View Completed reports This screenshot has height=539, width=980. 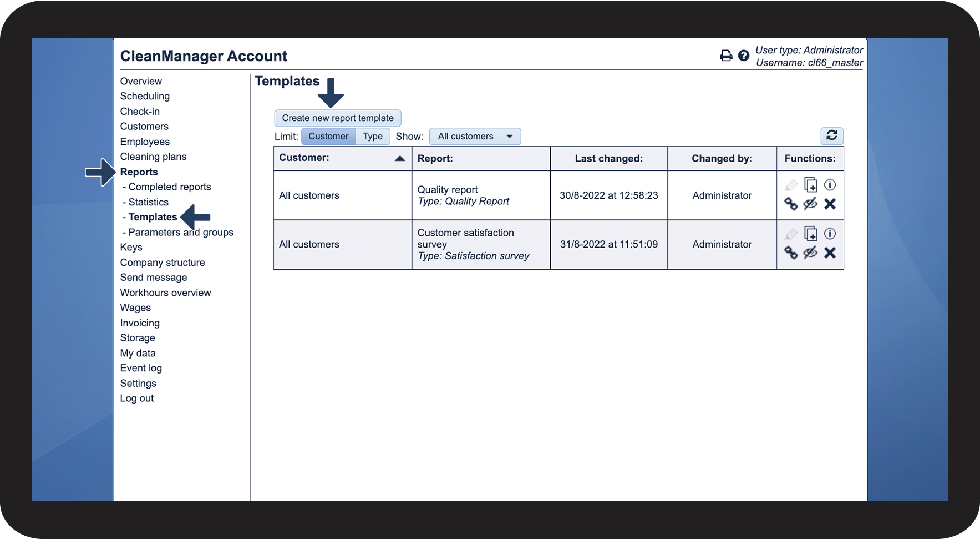(x=170, y=187)
